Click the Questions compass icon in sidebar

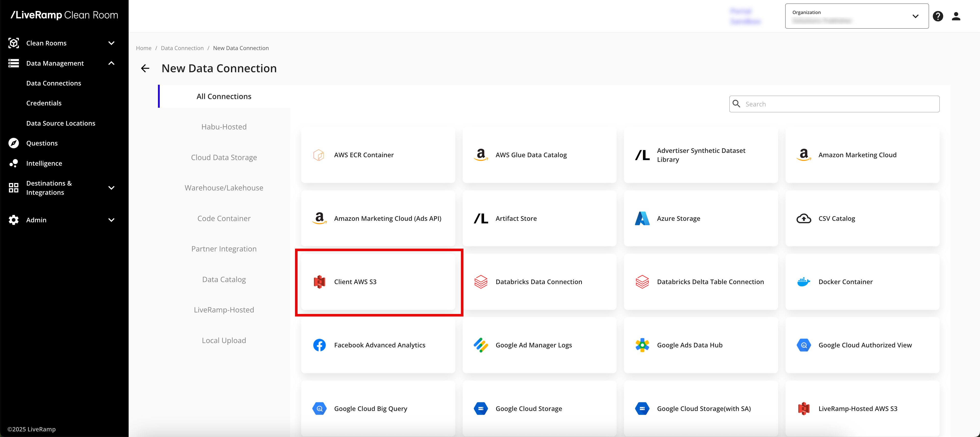point(14,143)
